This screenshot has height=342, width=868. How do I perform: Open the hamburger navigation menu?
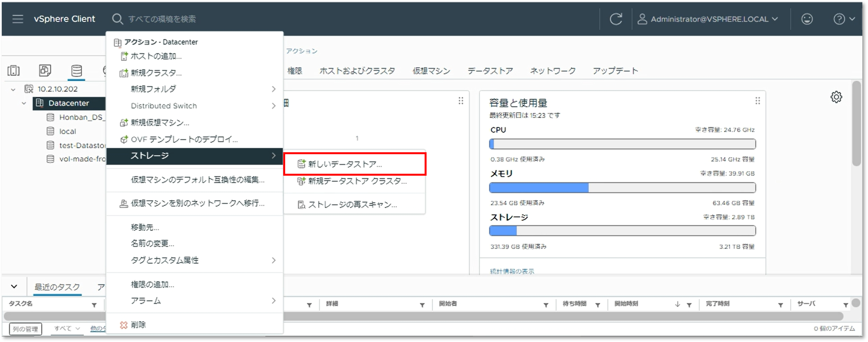18,19
